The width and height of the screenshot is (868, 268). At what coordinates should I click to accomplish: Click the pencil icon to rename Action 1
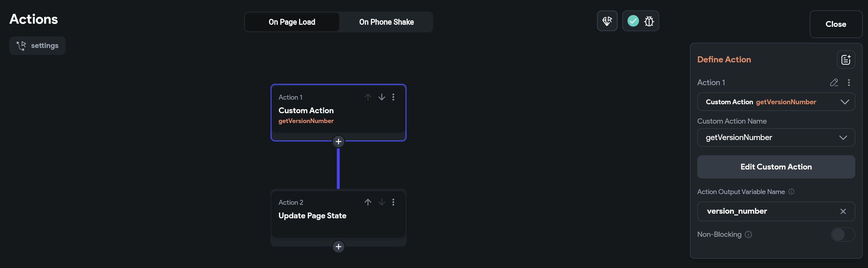(x=834, y=83)
